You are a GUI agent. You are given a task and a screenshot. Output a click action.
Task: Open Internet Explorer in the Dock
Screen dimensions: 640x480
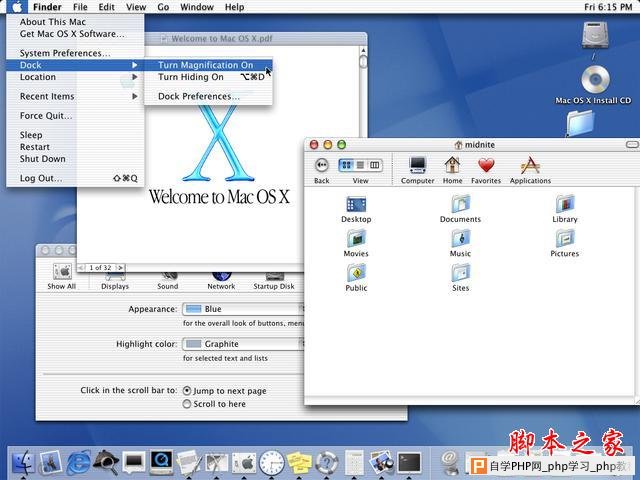[x=78, y=464]
